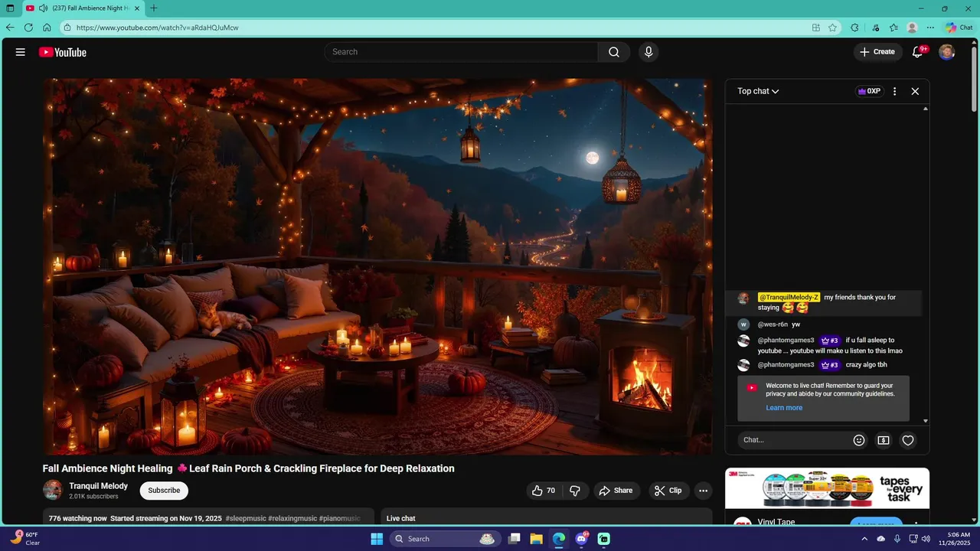Like the video with thumbs up
980x551 pixels.
(x=544, y=491)
